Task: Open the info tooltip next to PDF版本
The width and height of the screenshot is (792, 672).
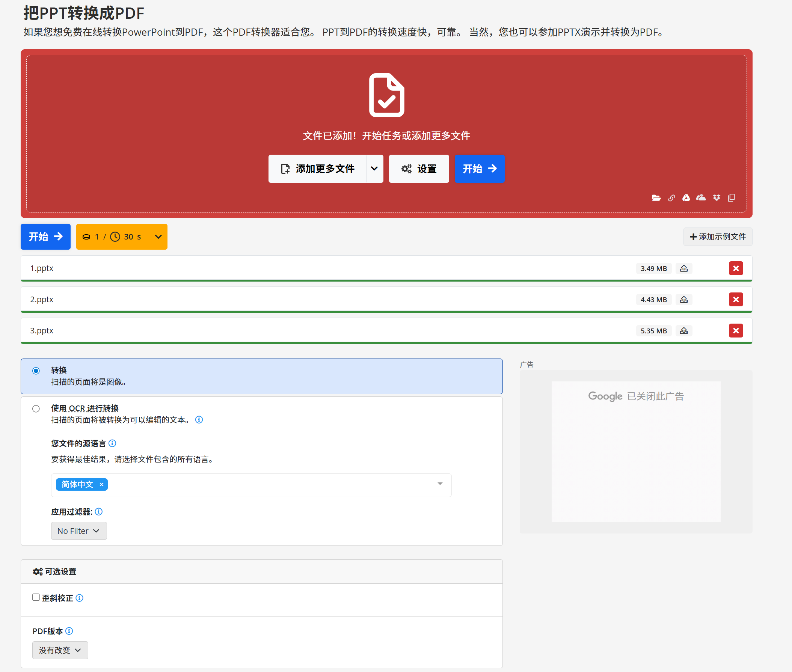Action: click(x=69, y=631)
